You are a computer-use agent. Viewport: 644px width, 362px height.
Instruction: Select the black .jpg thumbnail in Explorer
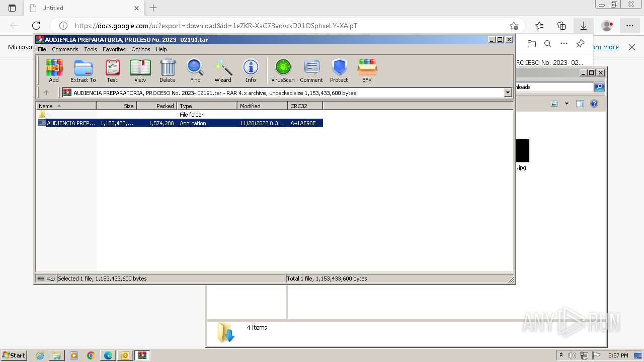pos(522,150)
